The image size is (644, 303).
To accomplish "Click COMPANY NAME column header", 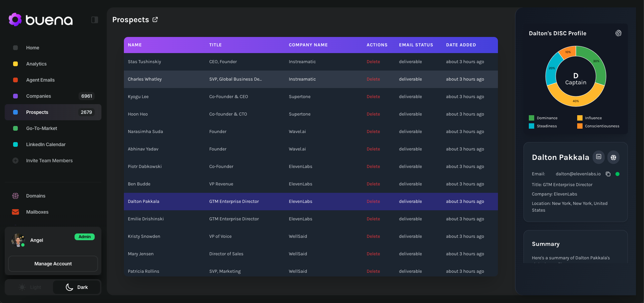I will 308,45.
